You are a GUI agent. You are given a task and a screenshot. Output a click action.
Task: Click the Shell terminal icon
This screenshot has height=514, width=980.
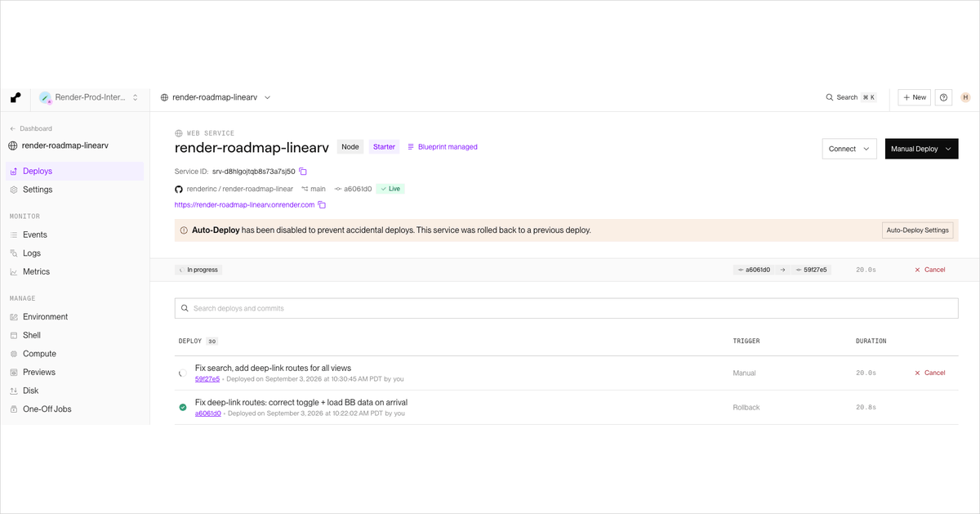pyautogui.click(x=14, y=335)
